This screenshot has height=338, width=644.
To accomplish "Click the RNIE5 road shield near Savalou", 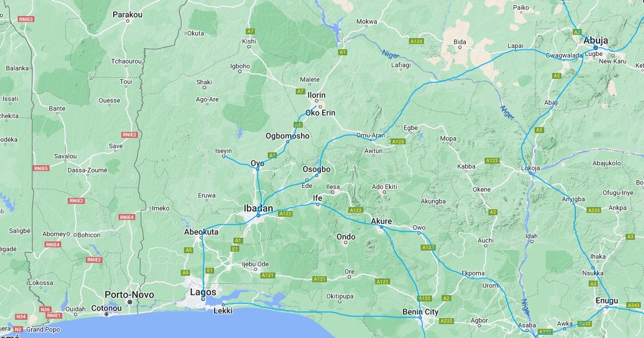I will [x=41, y=168].
